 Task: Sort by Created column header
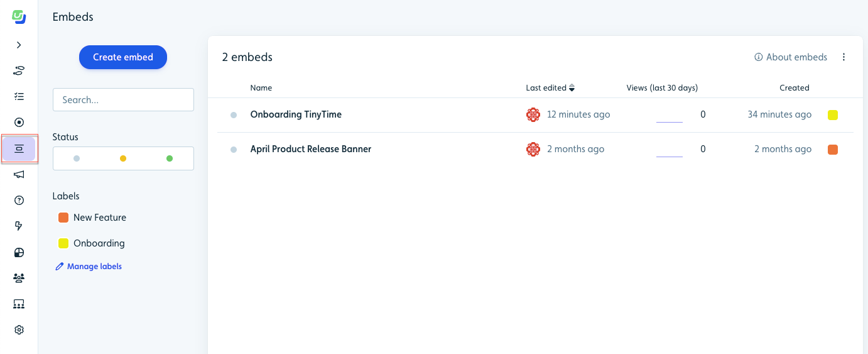795,88
